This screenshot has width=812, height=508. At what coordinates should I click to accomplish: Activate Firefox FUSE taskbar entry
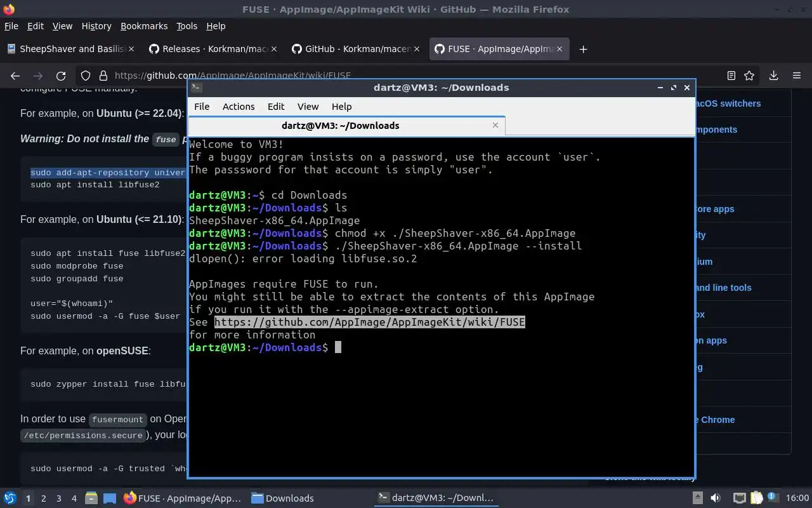[183, 498]
